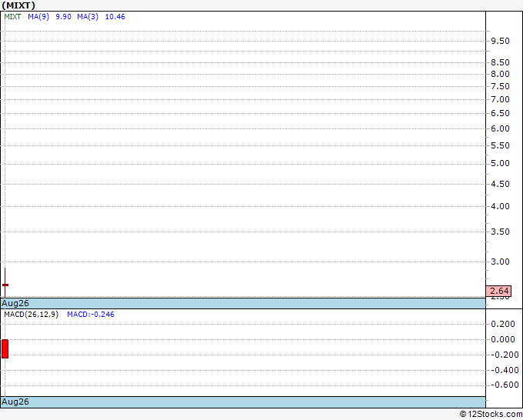Click the 6.00 price axis label
The height and width of the screenshot is (420, 523).
[501, 128]
